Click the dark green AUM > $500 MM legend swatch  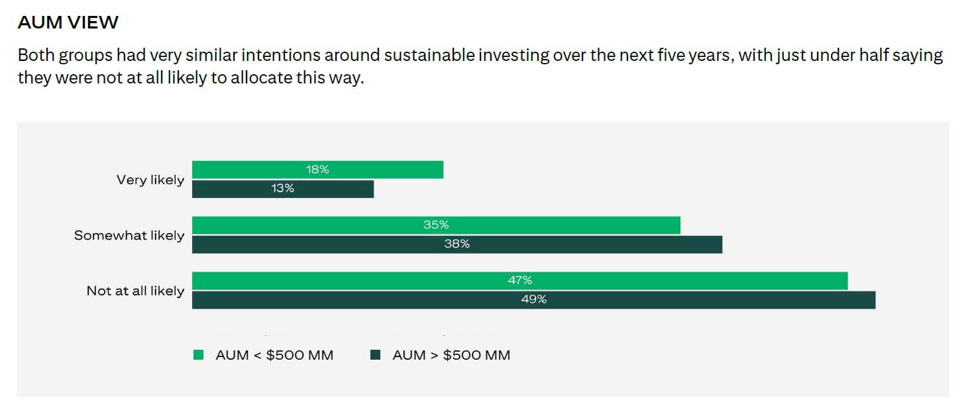coord(376,355)
